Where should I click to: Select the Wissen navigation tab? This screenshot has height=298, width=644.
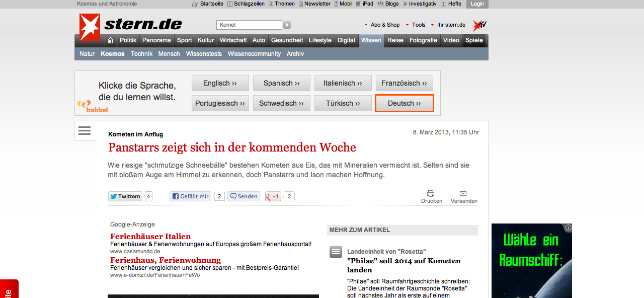tap(371, 40)
